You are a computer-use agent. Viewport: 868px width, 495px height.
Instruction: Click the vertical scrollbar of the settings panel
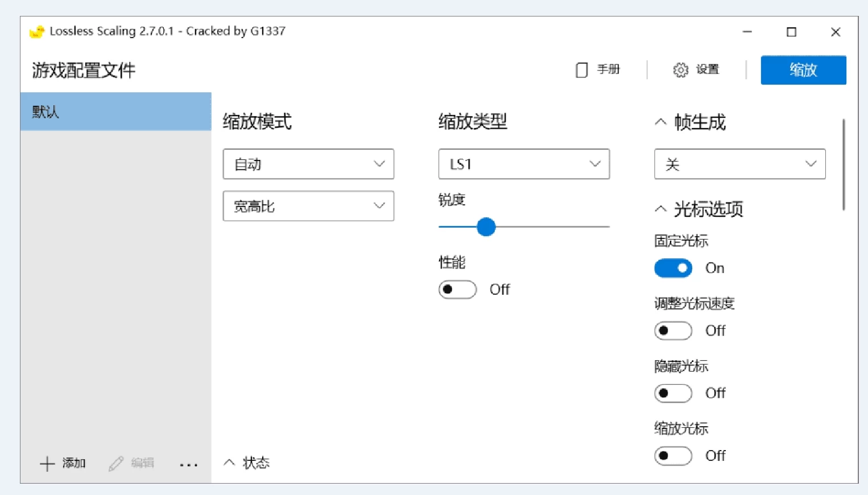[844, 164]
